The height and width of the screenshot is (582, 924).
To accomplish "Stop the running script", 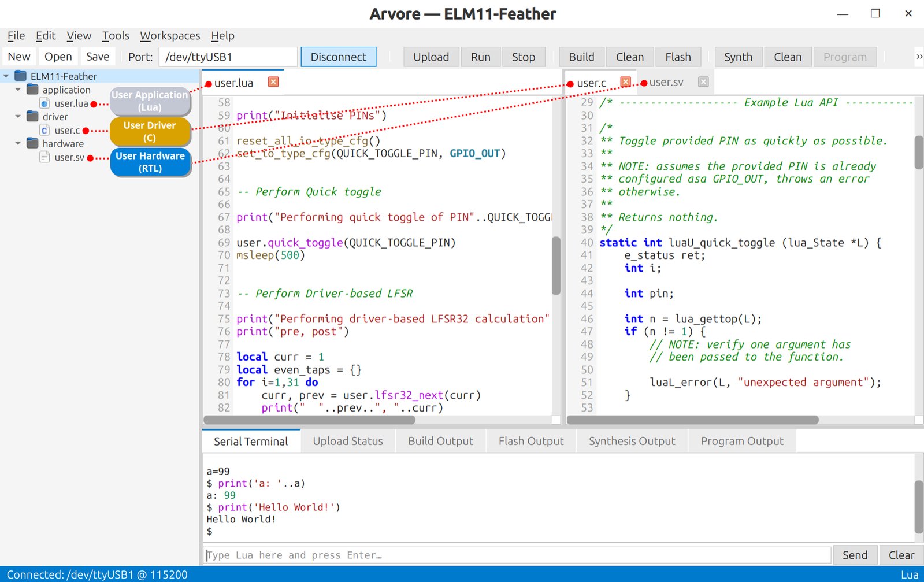I will click(x=524, y=57).
